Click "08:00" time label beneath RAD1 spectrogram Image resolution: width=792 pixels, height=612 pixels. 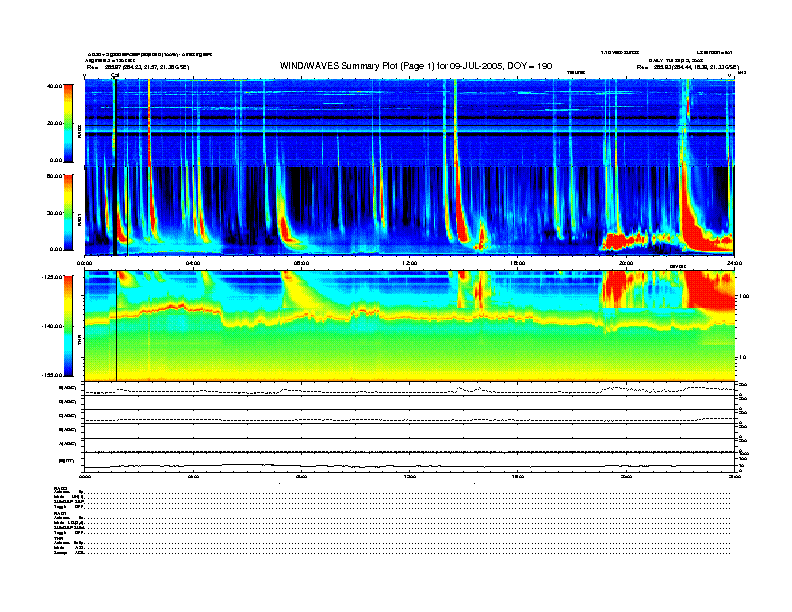(301, 263)
